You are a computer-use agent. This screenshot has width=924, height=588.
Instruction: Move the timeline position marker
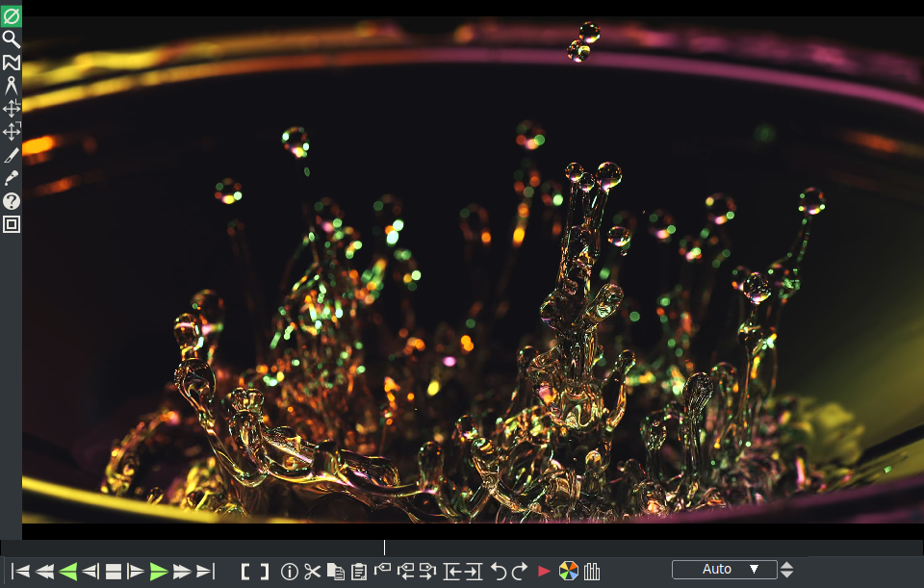click(x=385, y=546)
